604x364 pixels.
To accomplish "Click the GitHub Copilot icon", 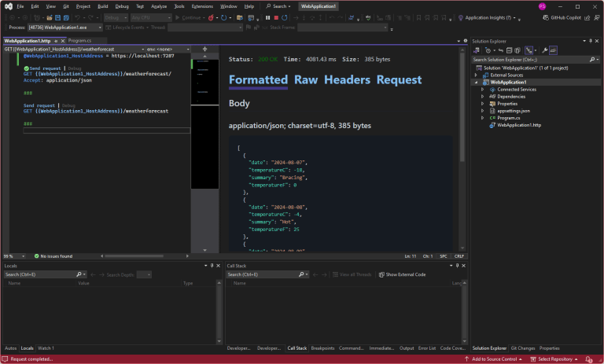I will pyautogui.click(x=546, y=17).
